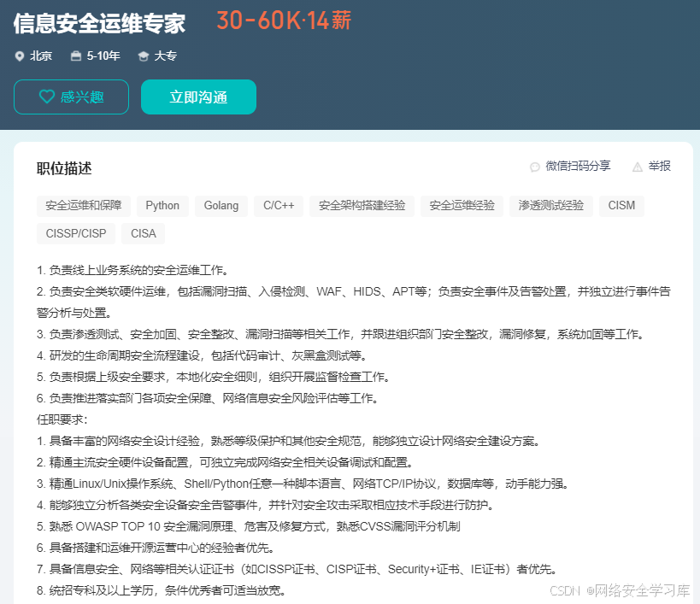Select the 渗透测试经验 tag
700x604 pixels.
coord(551,206)
